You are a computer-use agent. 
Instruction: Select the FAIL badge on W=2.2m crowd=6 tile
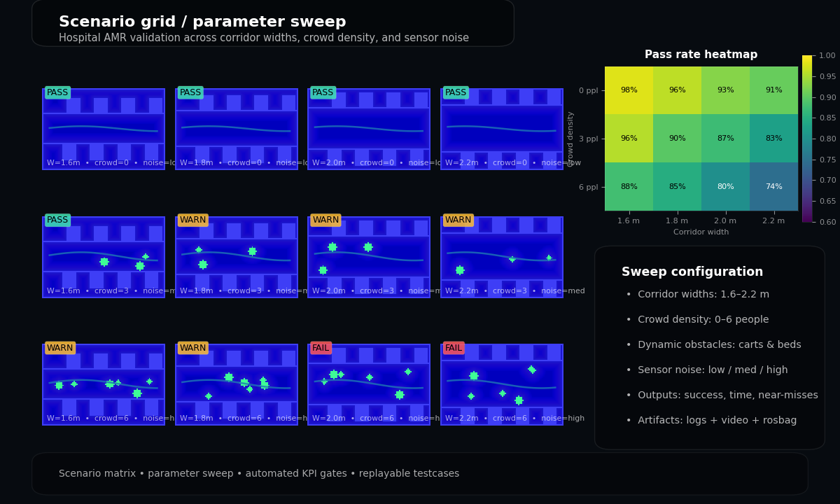[x=453, y=347]
